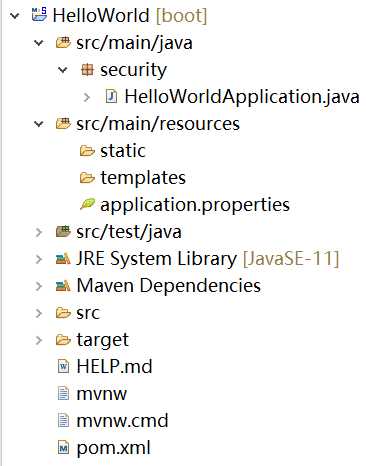Click the application.properties leaf icon

(87, 204)
